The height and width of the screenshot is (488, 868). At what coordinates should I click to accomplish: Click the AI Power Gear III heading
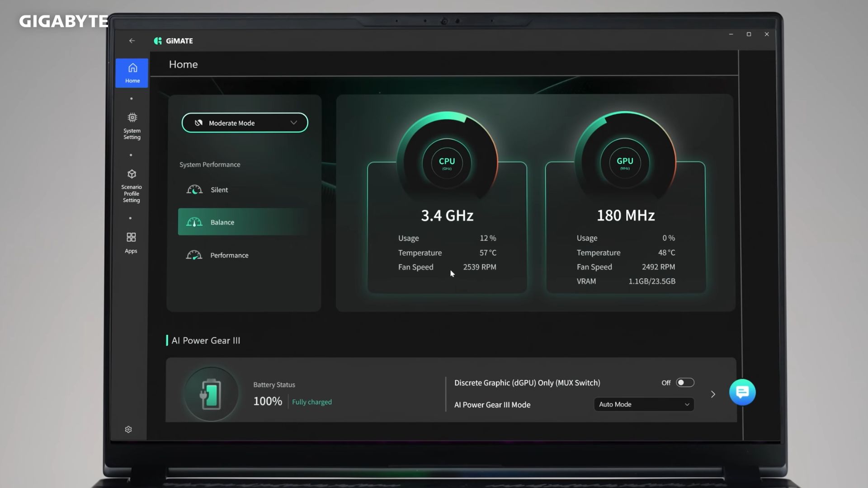(206, 340)
